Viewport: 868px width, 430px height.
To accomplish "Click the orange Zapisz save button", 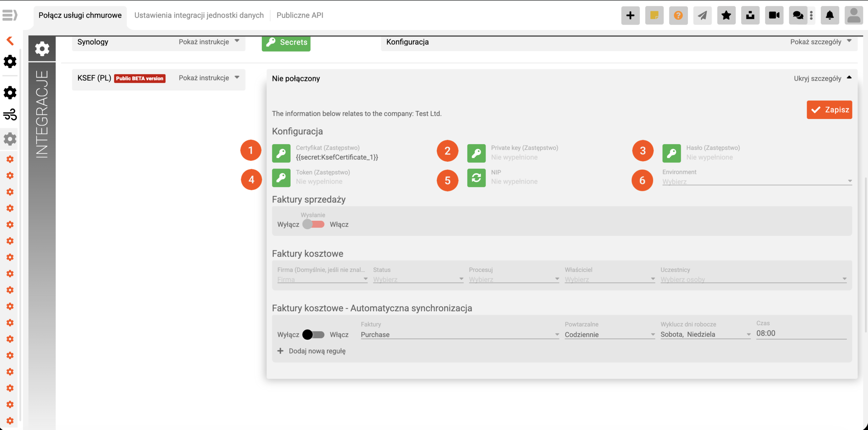I will pos(829,110).
